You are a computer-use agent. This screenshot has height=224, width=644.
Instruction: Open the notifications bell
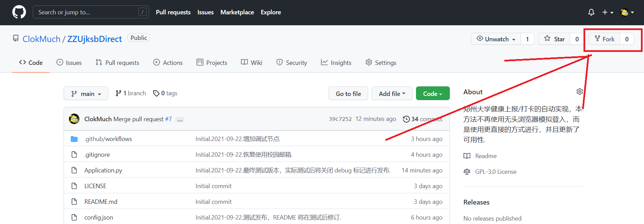click(x=591, y=12)
